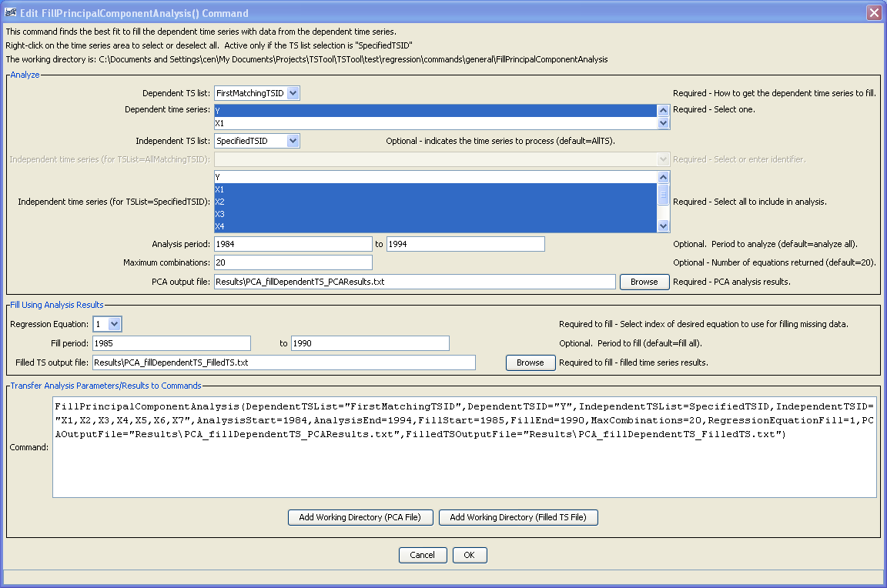This screenshot has height=588, width=887.
Task: Click Browse for the Filled TS output file
Action: [530, 362]
